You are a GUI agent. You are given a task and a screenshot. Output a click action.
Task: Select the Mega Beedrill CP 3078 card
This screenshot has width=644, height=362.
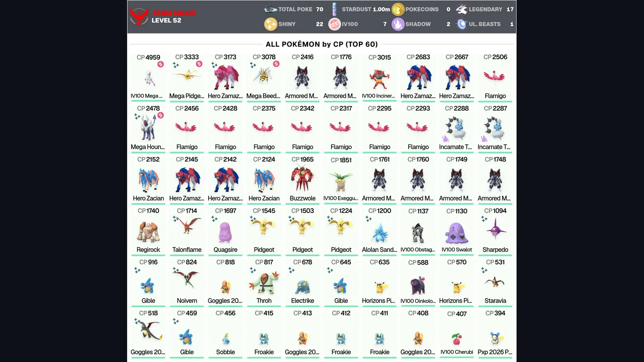pos(264,77)
